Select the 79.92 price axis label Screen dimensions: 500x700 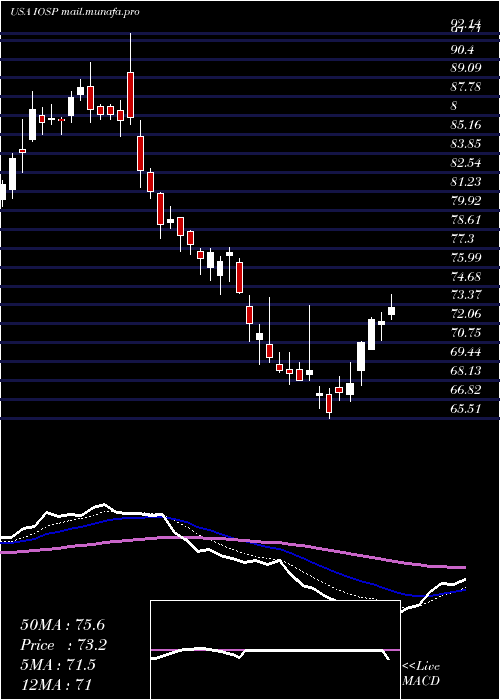click(x=467, y=200)
